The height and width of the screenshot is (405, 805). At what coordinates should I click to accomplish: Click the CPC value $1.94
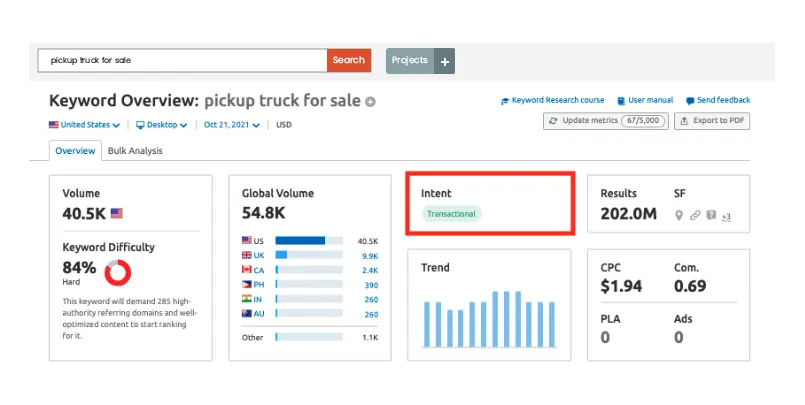621,286
